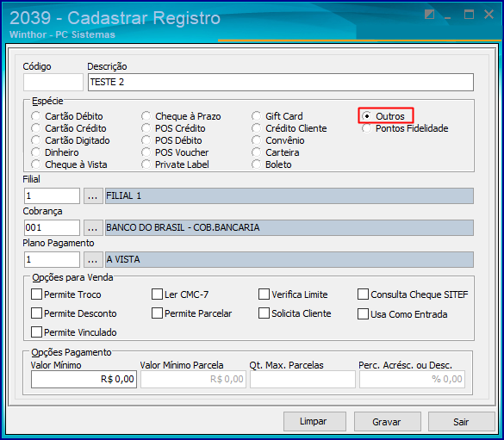Select POS Débito radio button
The height and width of the screenshot is (440, 504).
(146, 140)
